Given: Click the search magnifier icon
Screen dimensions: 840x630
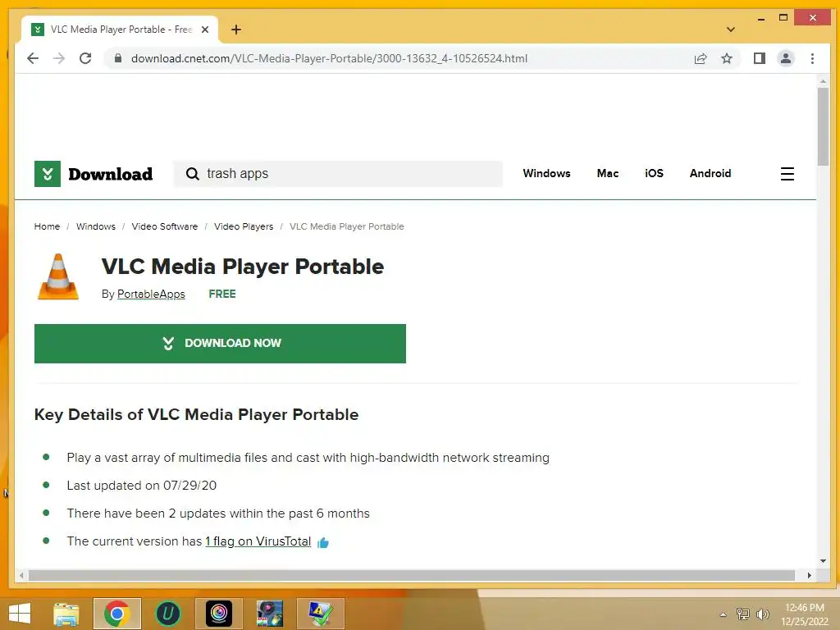Looking at the screenshot, I should click(x=192, y=174).
